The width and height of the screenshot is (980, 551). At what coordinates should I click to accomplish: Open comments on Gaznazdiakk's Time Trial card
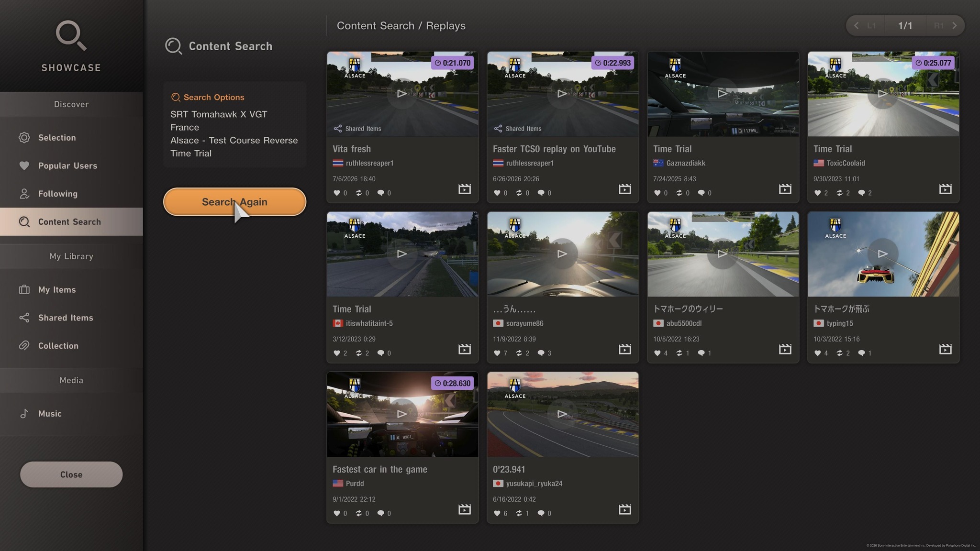702,193
